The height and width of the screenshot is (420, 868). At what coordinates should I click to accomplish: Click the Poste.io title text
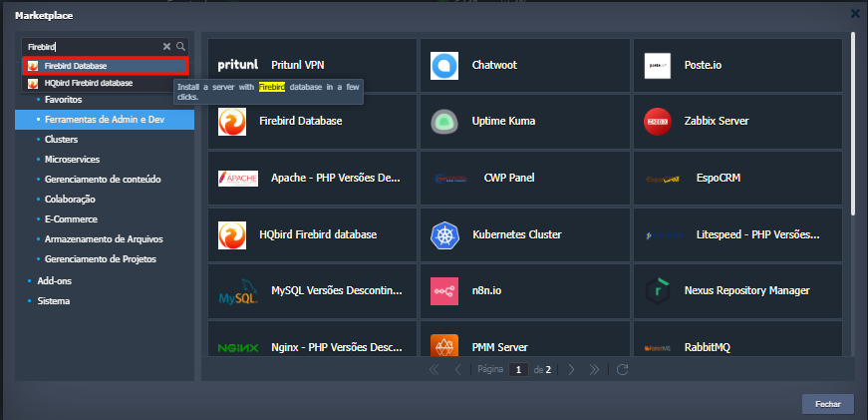coord(703,66)
